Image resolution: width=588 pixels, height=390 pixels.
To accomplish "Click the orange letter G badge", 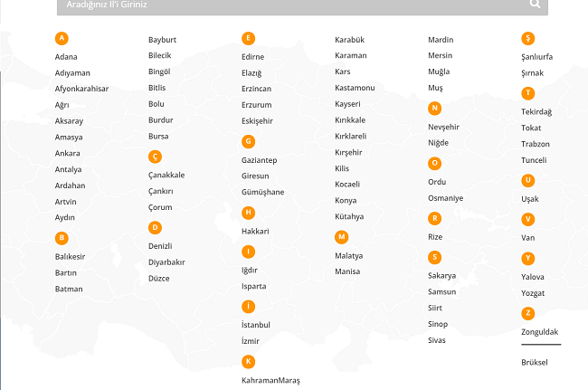I will click(248, 141).
